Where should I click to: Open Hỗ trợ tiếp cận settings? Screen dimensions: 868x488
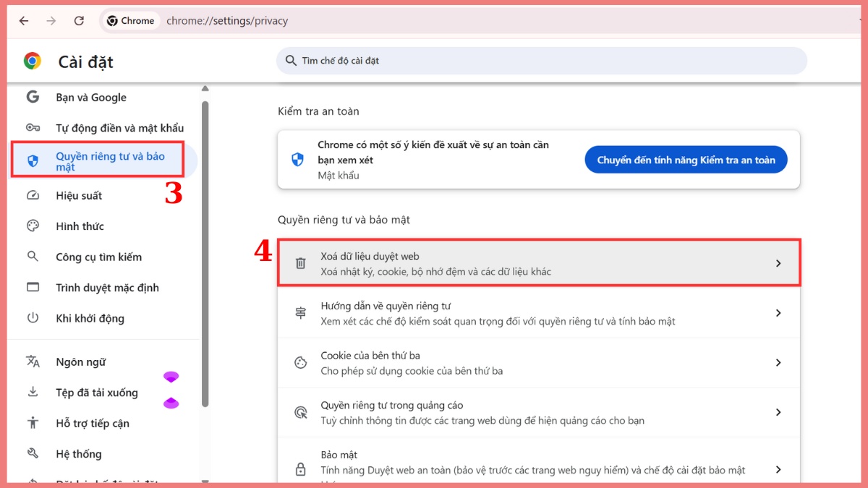click(93, 424)
